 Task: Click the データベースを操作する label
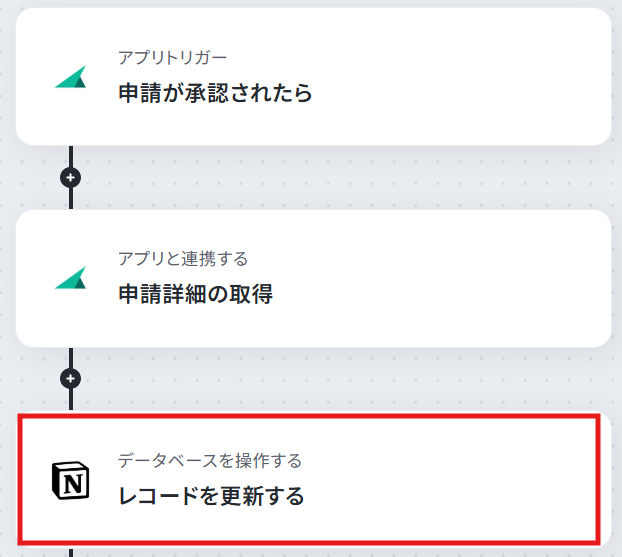click(x=210, y=461)
